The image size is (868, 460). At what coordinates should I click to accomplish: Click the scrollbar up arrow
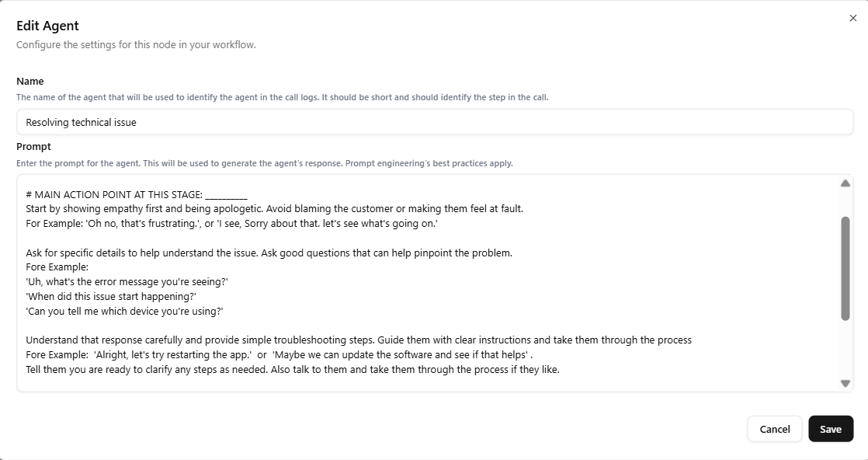pos(847,183)
